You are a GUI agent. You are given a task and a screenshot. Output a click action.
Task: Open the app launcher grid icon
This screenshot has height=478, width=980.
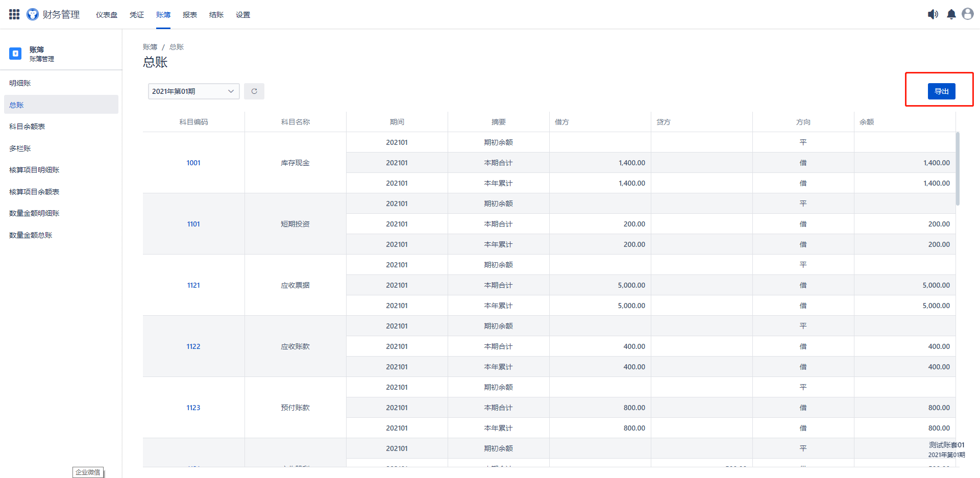coord(14,14)
